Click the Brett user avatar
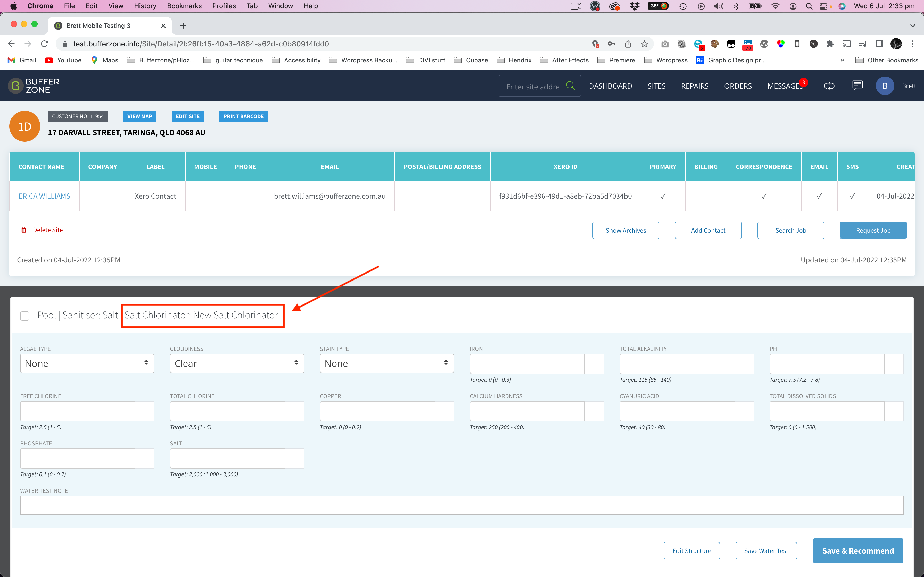924x577 pixels. tap(885, 86)
